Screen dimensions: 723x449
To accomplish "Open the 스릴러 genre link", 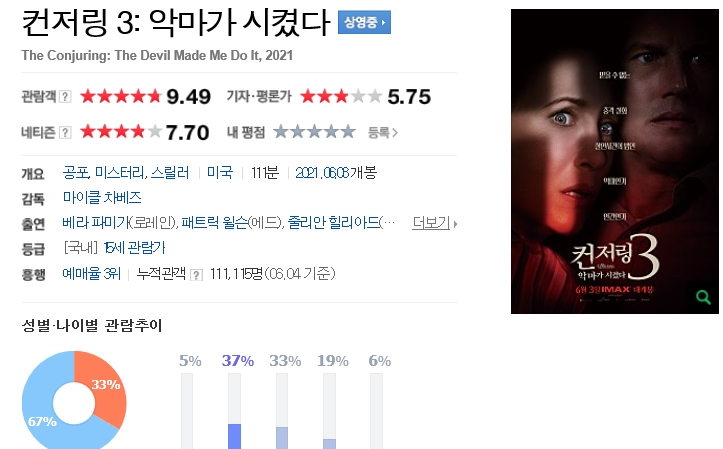I will (170, 172).
